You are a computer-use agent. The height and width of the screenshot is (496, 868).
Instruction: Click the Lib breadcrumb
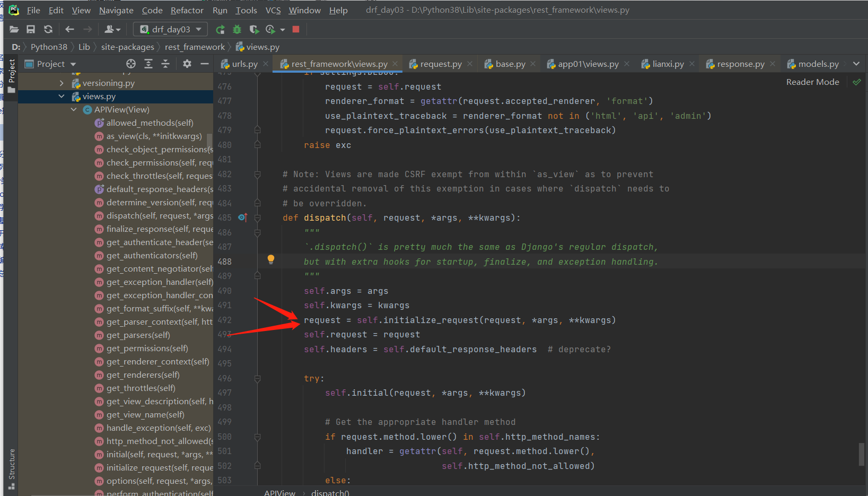(84, 47)
